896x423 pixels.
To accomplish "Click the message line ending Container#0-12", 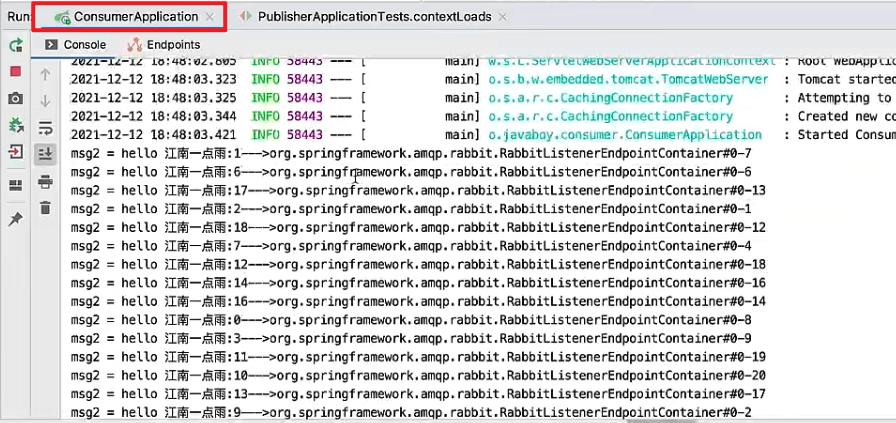I will coord(418,228).
